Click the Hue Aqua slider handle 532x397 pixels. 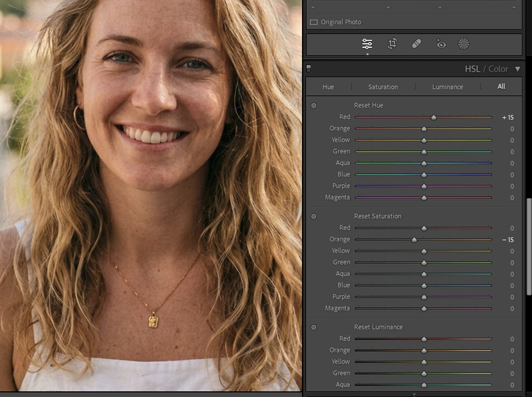click(x=424, y=163)
